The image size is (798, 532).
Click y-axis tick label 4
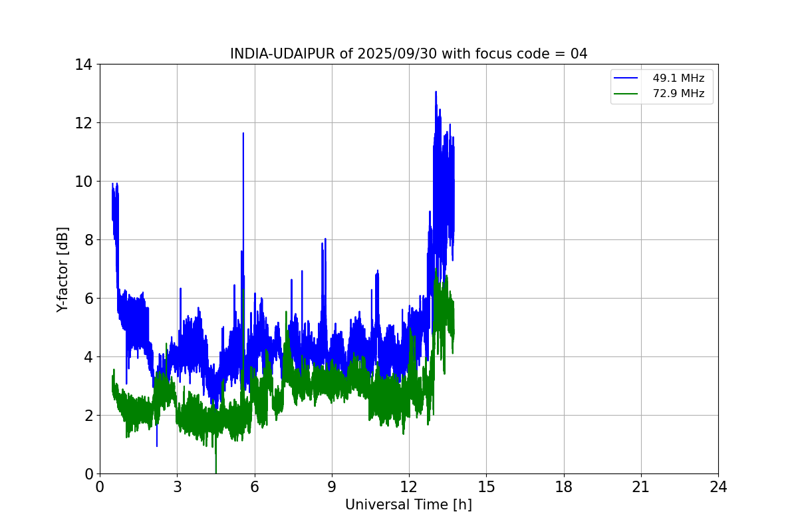click(x=88, y=357)
